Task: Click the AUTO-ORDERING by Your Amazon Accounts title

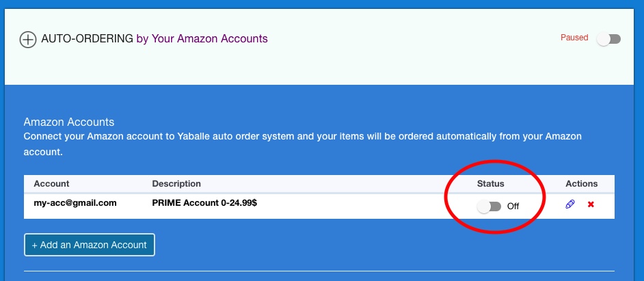Action: click(x=155, y=39)
